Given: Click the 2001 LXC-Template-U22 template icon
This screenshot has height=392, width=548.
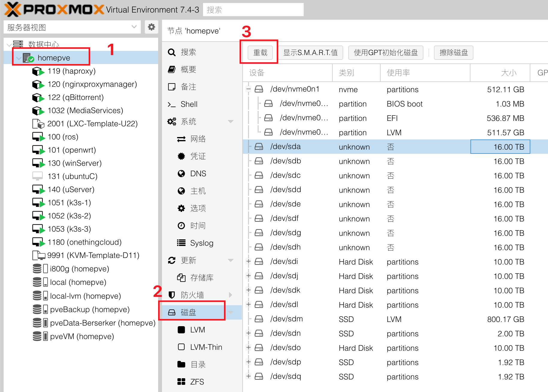Looking at the screenshot, I should [38, 124].
